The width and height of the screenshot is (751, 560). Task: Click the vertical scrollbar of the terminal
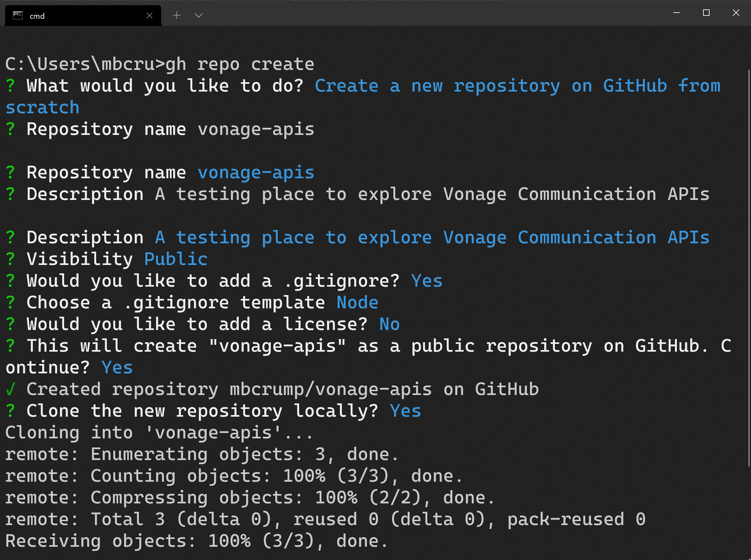[749, 268]
